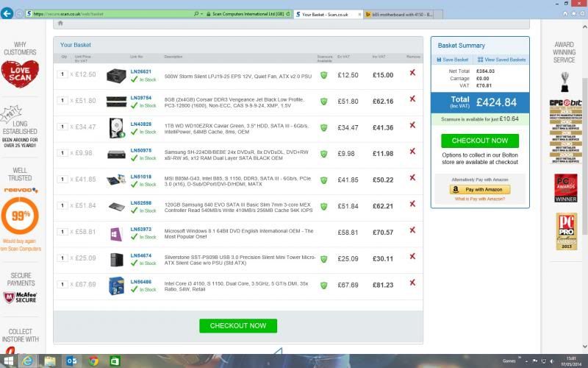Click CHECKOUT NOW in Basket Summary
The width and height of the screenshot is (588, 368).
pos(480,141)
